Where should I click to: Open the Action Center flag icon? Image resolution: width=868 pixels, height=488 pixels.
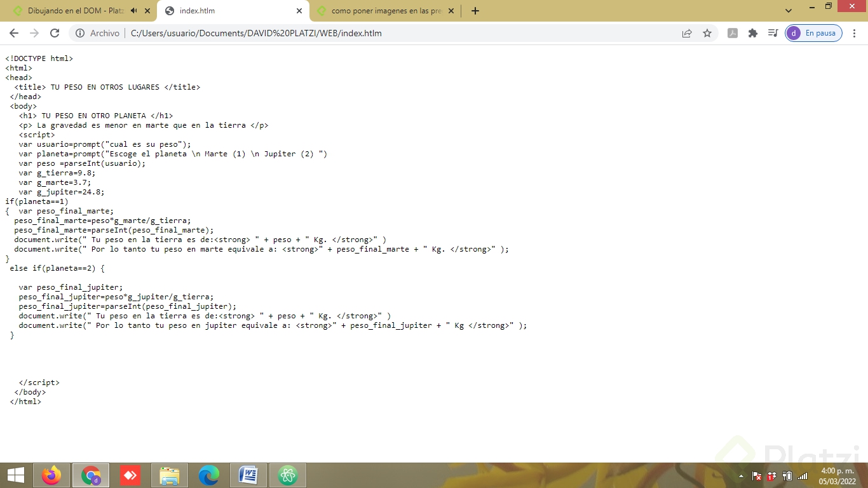pyautogui.click(x=757, y=476)
